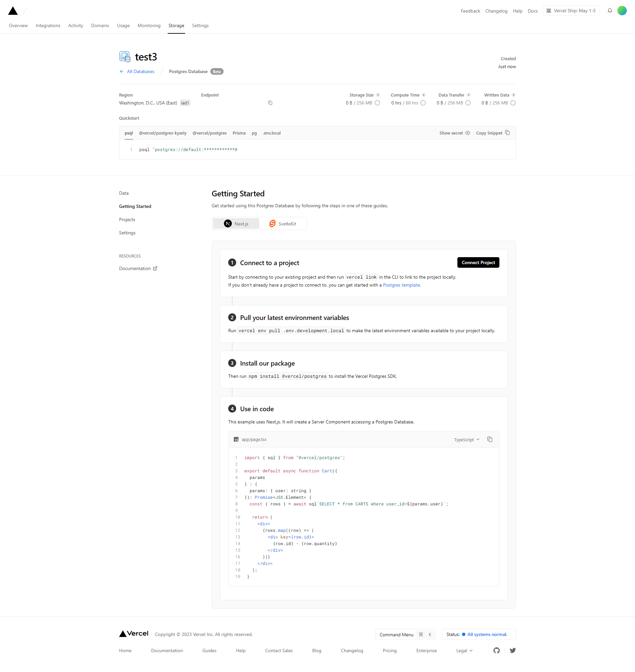Switch to the Integrations tab

coord(48,26)
